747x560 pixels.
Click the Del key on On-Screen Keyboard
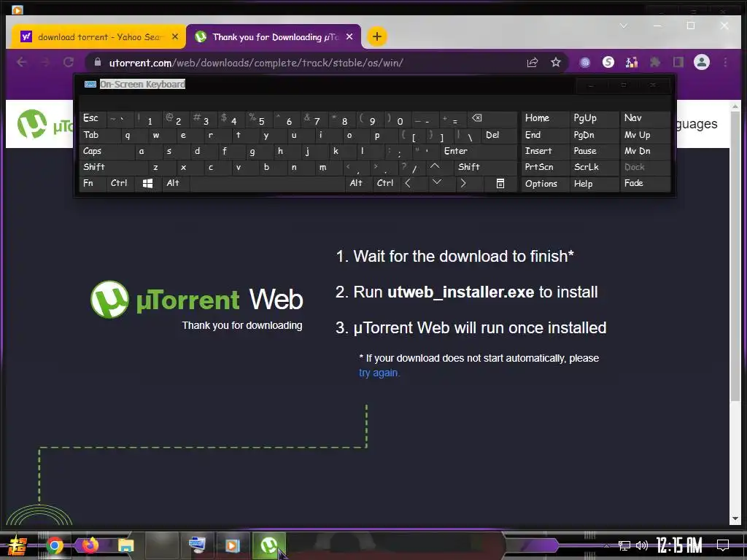click(x=499, y=135)
